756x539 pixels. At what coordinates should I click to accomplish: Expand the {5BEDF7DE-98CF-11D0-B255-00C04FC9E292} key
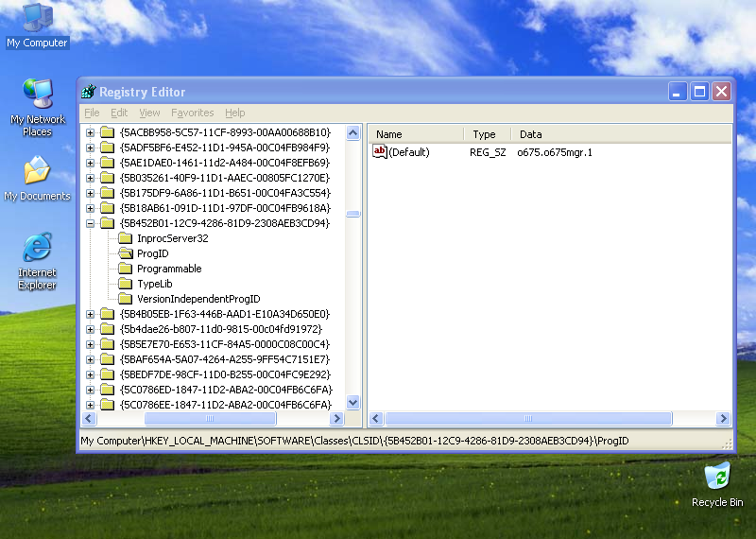[x=90, y=374]
